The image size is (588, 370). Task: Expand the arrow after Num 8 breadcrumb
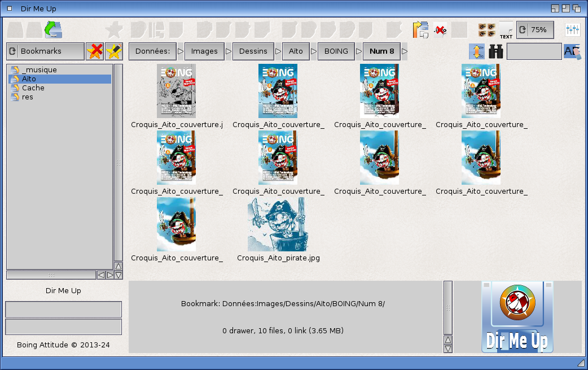click(x=405, y=51)
